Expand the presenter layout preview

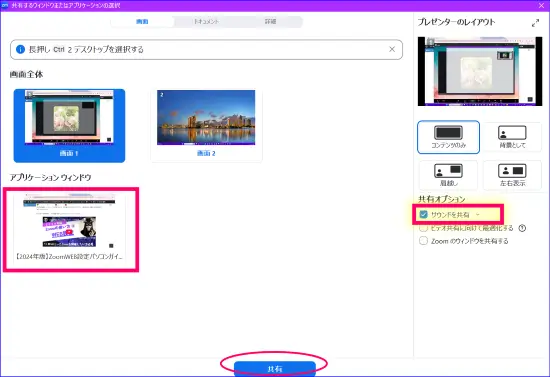(535, 23)
